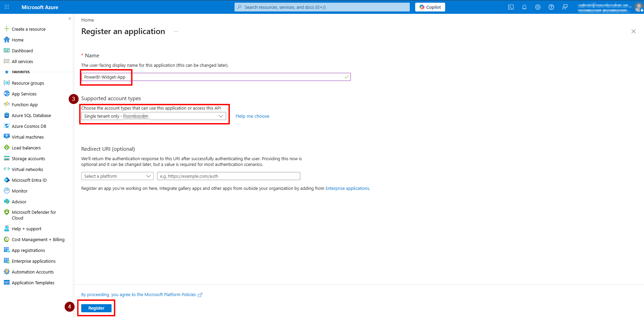
Task: Open the Select a platform dropdown
Action: 117,176
